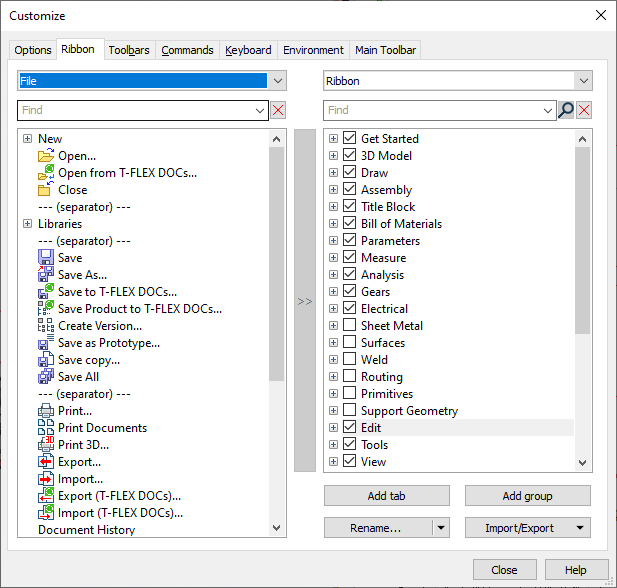Viewport: 617px width, 588px height.
Task: Open the File category dropdown
Action: coord(278,81)
